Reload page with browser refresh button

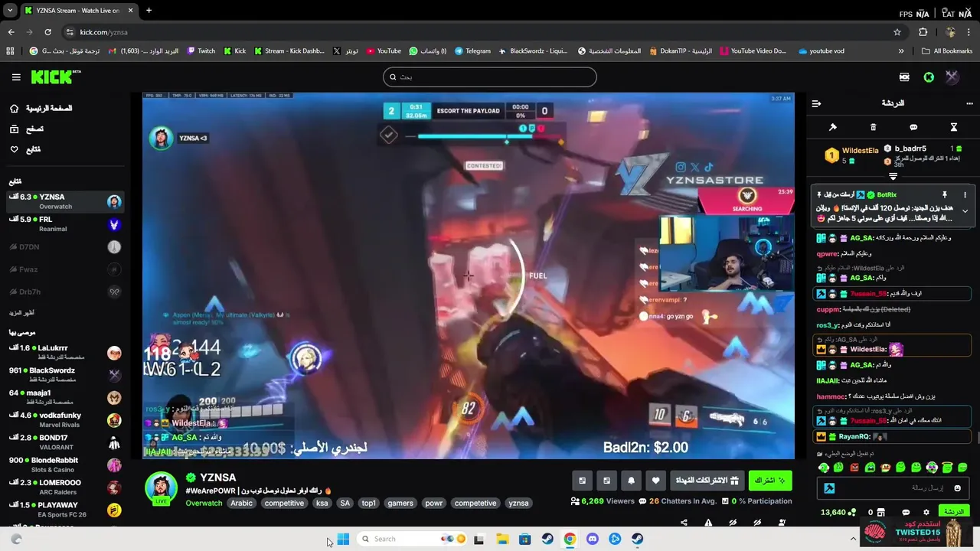(x=47, y=32)
